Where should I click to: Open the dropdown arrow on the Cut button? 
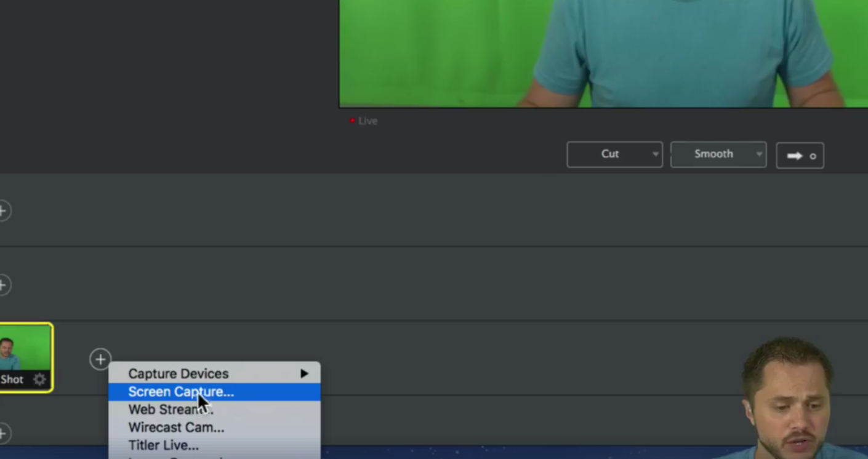pyautogui.click(x=655, y=154)
